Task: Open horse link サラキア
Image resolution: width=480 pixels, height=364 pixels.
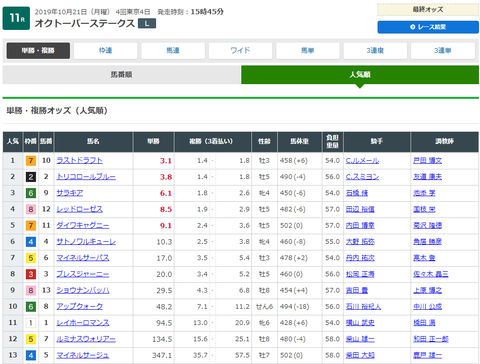Action: click(70, 193)
